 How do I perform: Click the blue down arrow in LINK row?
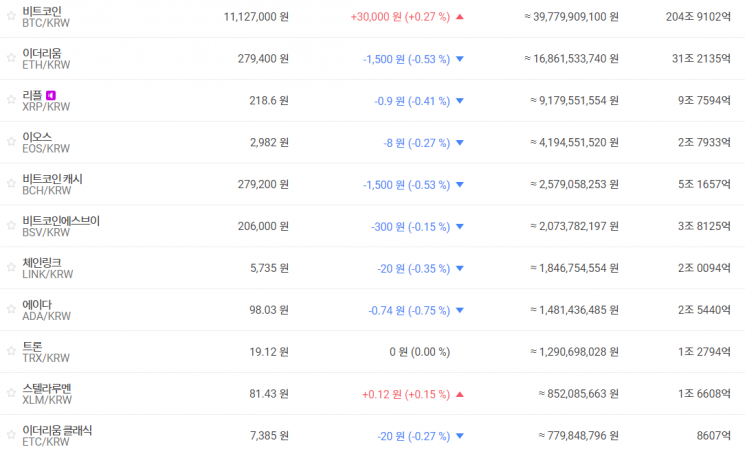tap(459, 268)
